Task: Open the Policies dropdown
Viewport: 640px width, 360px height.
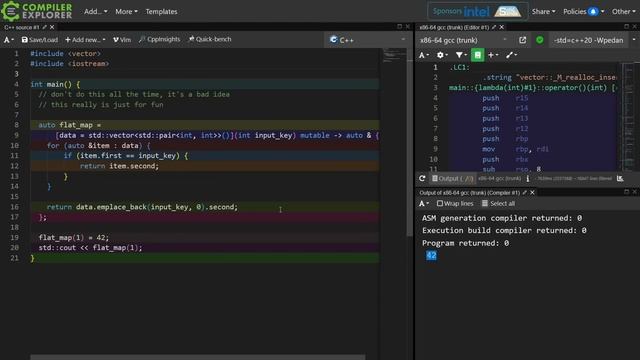Action: click(x=583, y=11)
